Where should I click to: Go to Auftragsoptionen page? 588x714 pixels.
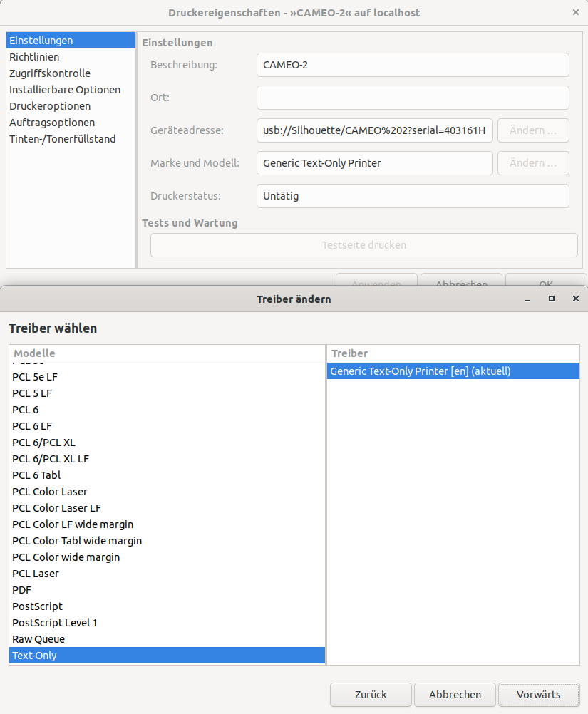coord(52,123)
